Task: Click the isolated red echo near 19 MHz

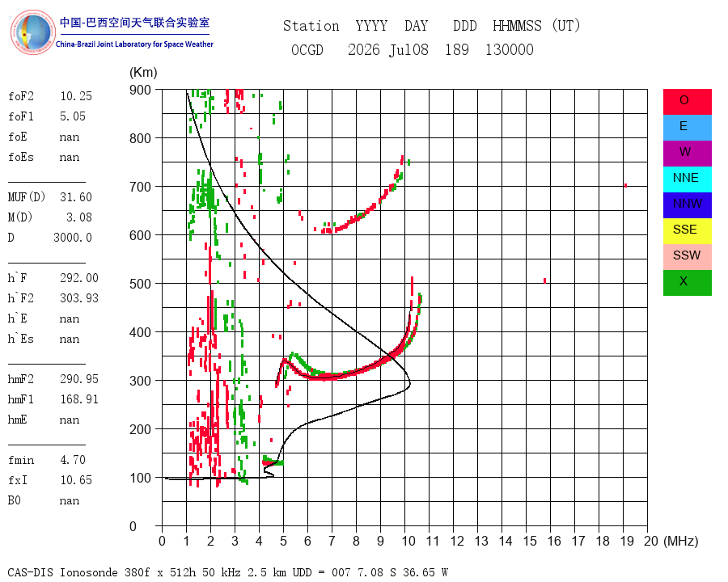Action: [x=626, y=186]
